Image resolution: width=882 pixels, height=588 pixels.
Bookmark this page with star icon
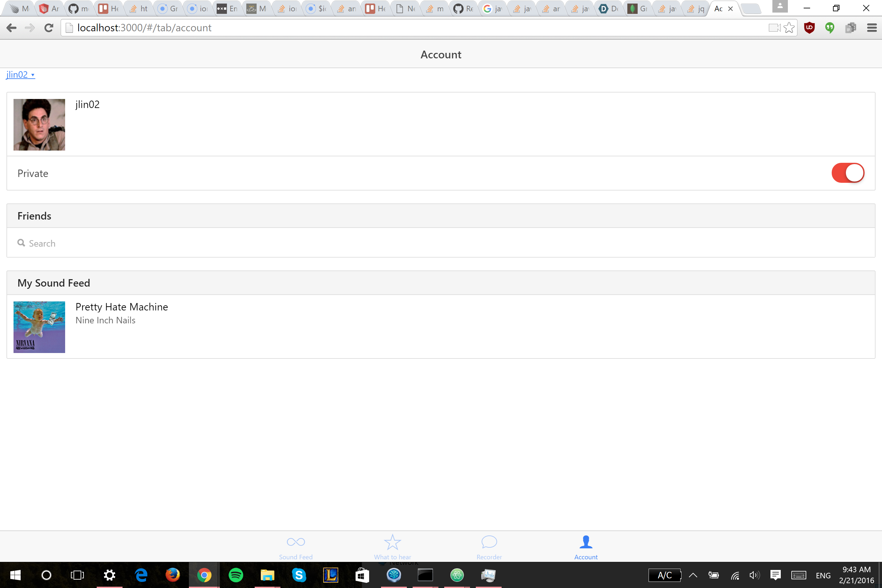click(x=789, y=28)
